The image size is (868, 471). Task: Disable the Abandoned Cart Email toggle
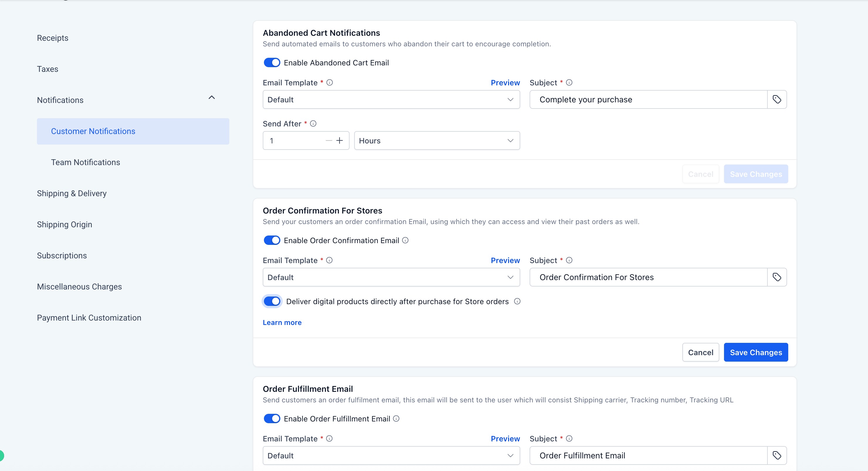coord(272,63)
